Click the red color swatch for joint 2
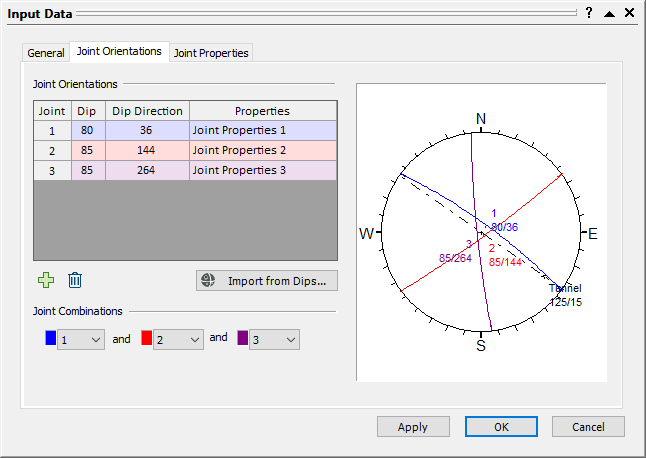 (x=147, y=338)
